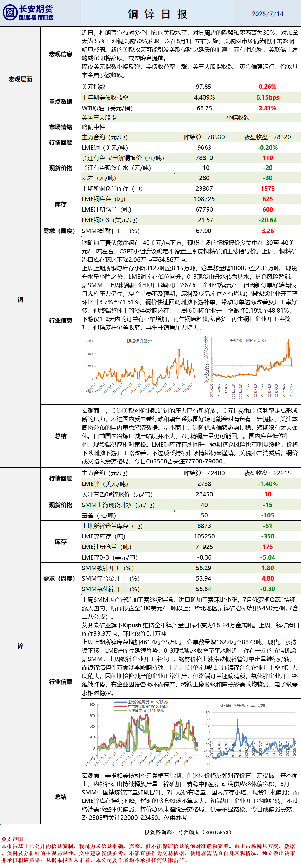Select the 宏观层面 section label
Image resolution: width=301 pixels, height=868 pixels.
[x=20, y=79]
